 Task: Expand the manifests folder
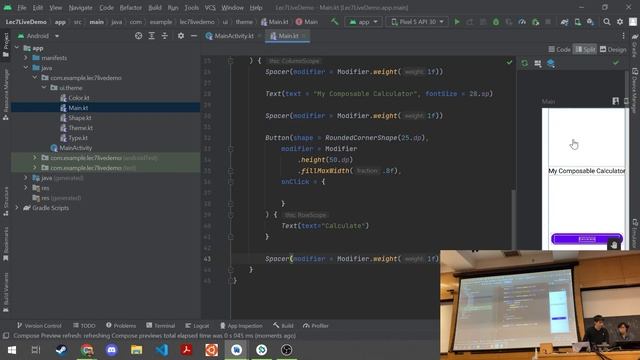click(x=26, y=58)
